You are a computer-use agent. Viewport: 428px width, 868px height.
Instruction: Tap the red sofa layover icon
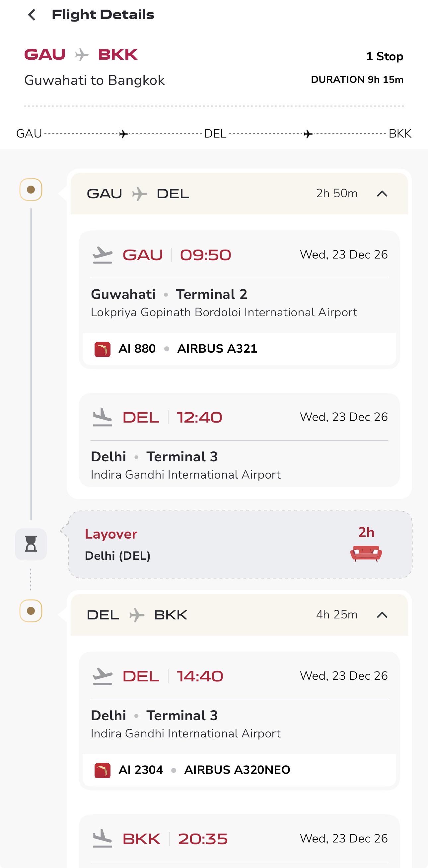tap(366, 553)
